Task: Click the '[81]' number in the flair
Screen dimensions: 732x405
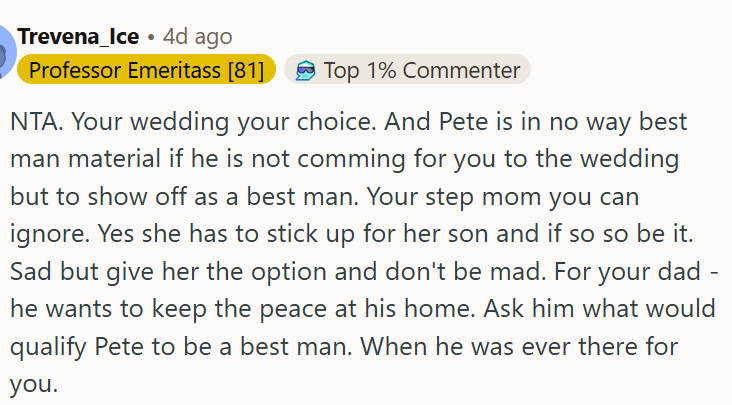Action: click(246, 70)
